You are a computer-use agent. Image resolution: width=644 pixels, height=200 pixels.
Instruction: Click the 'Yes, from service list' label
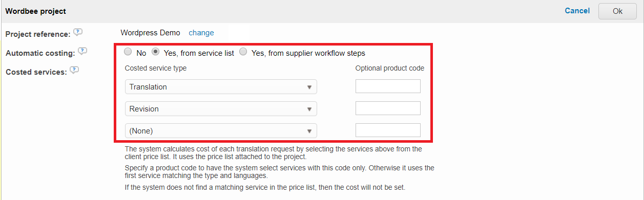pyautogui.click(x=199, y=53)
